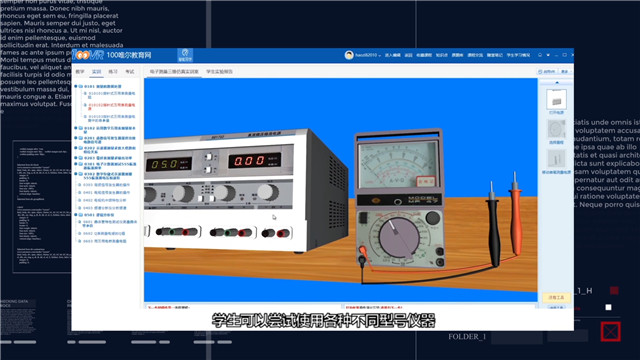Collapse the 0101 folder in the course tree
The image size is (640, 360).
coord(76,86)
